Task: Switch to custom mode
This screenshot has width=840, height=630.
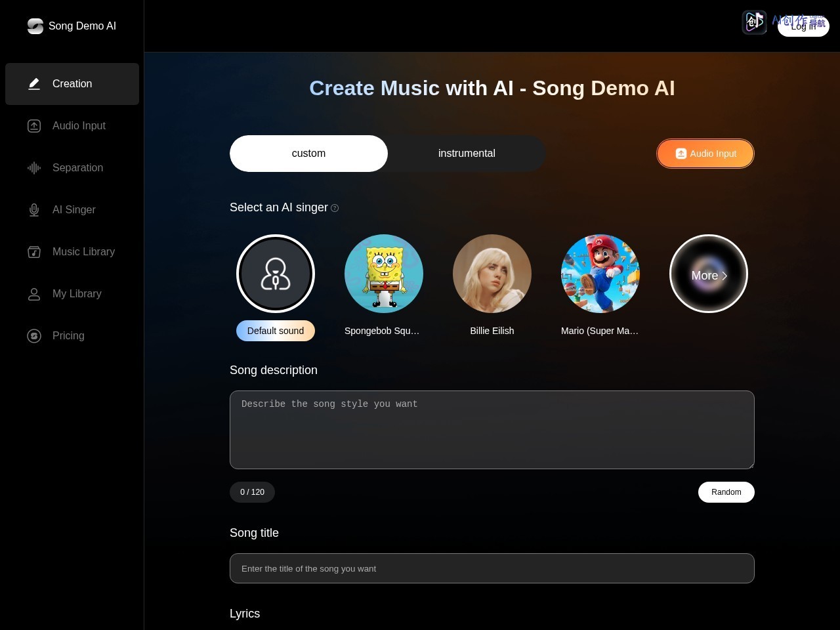Action: pos(308,154)
